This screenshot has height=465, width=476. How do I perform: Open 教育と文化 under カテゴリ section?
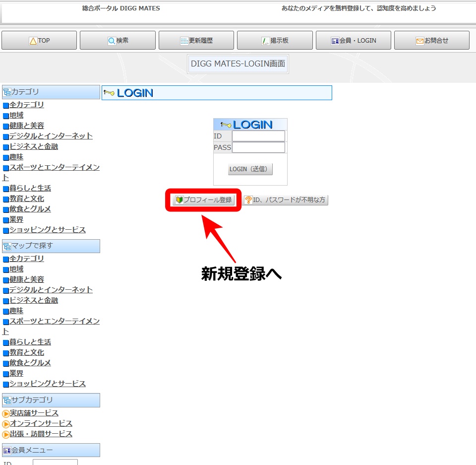coord(26,199)
